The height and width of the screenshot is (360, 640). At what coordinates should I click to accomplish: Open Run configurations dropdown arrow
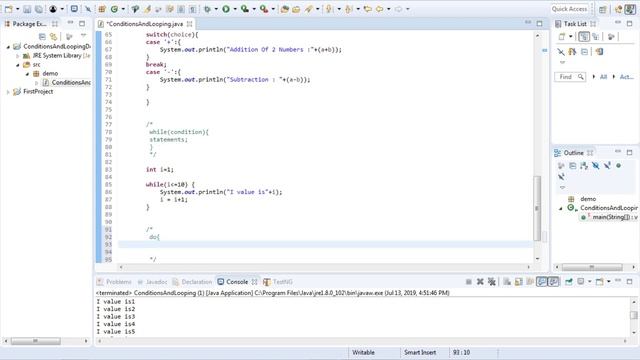click(x=235, y=9)
